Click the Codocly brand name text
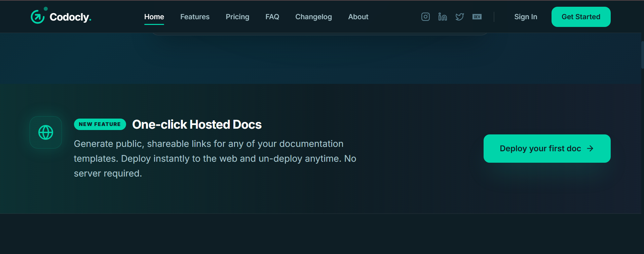This screenshot has width=644, height=254. click(70, 17)
